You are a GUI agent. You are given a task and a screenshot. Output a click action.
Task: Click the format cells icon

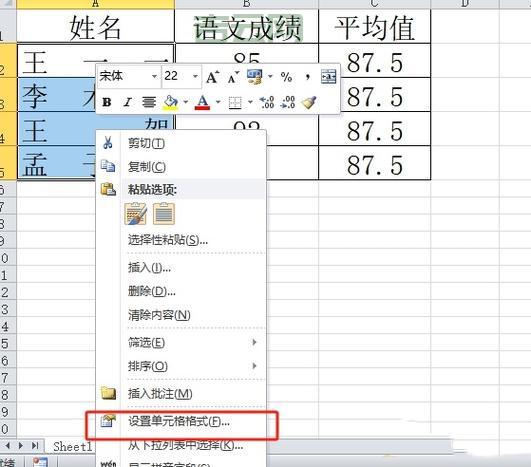108,421
